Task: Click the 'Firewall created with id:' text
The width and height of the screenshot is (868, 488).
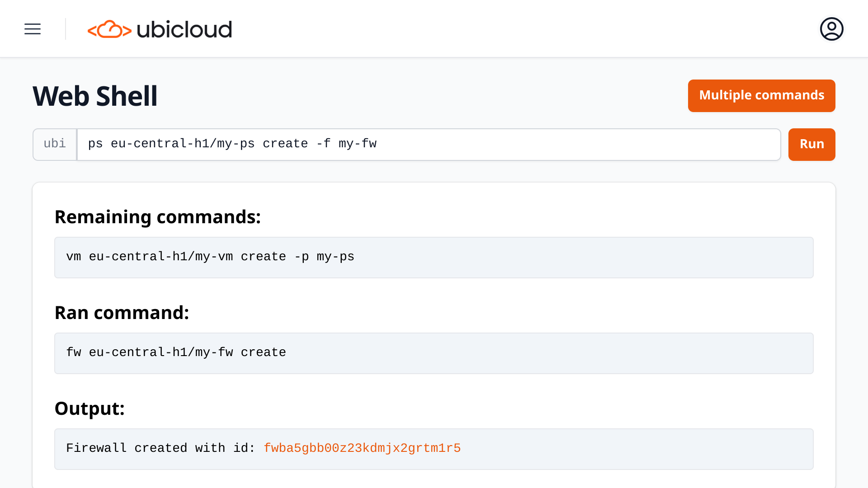Action: point(160,448)
